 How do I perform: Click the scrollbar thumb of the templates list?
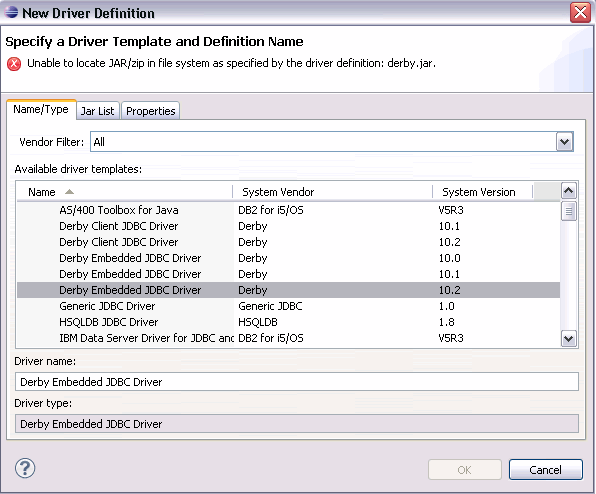click(x=569, y=211)
